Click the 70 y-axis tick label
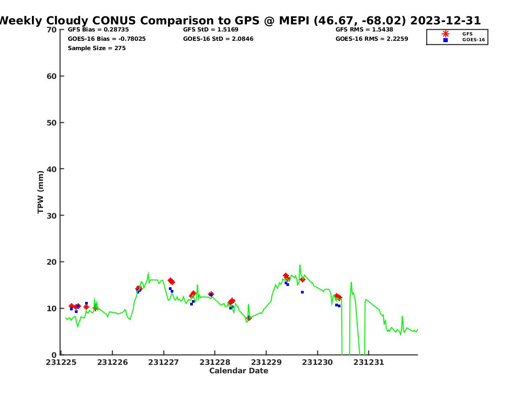 [x=52, y=30]
